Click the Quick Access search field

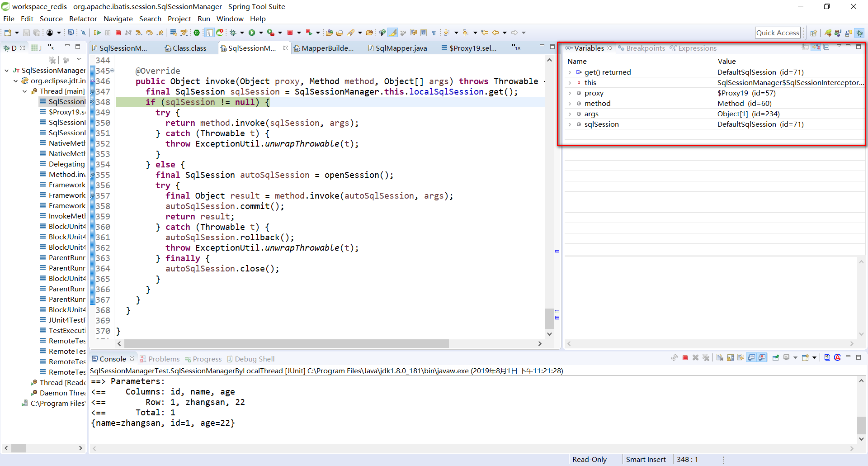click(778, 33)
